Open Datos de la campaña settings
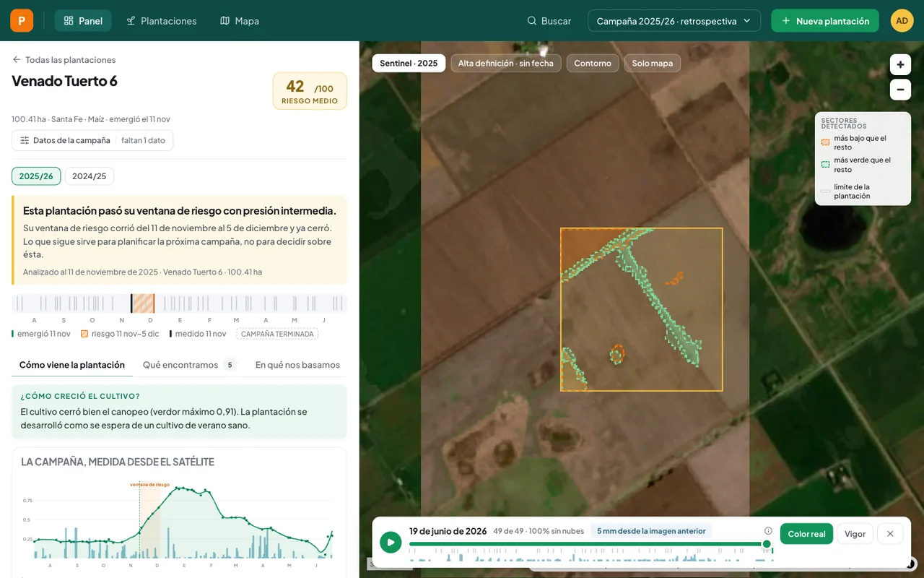This screenshot has height=578, width=924. (x=92, y=140)
